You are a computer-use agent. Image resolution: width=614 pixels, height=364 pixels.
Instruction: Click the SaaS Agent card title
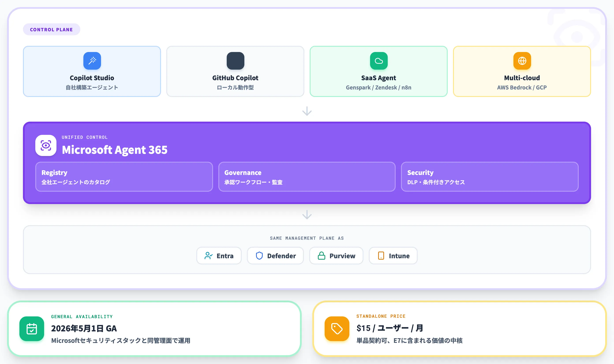tap(379, 78)
